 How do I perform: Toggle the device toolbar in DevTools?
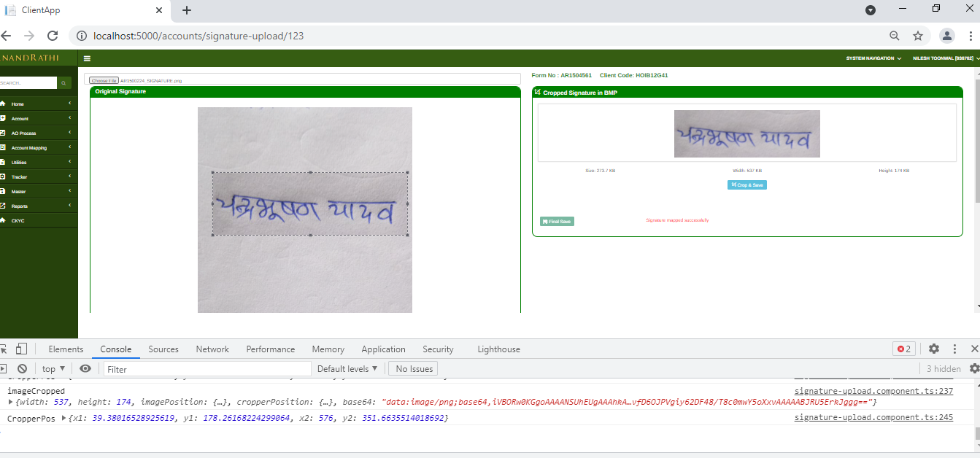23,349
